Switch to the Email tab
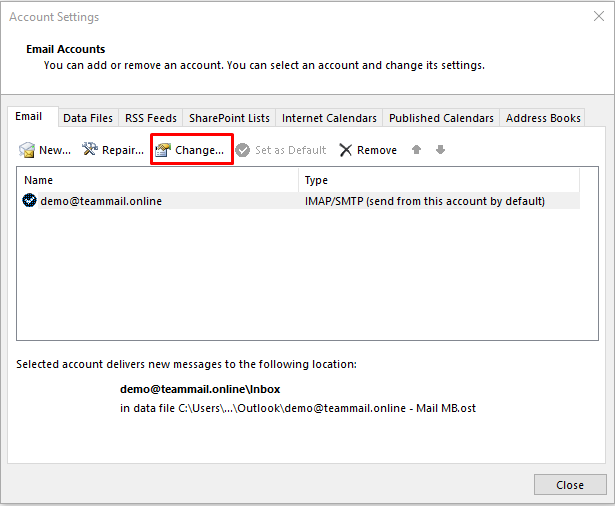615x506 pixels. [x=29, y=117]
